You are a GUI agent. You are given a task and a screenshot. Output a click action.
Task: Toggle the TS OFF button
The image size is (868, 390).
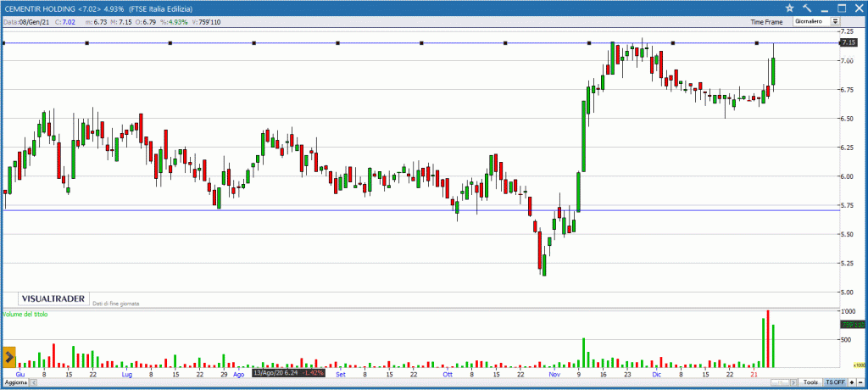[x=835, y=383]
